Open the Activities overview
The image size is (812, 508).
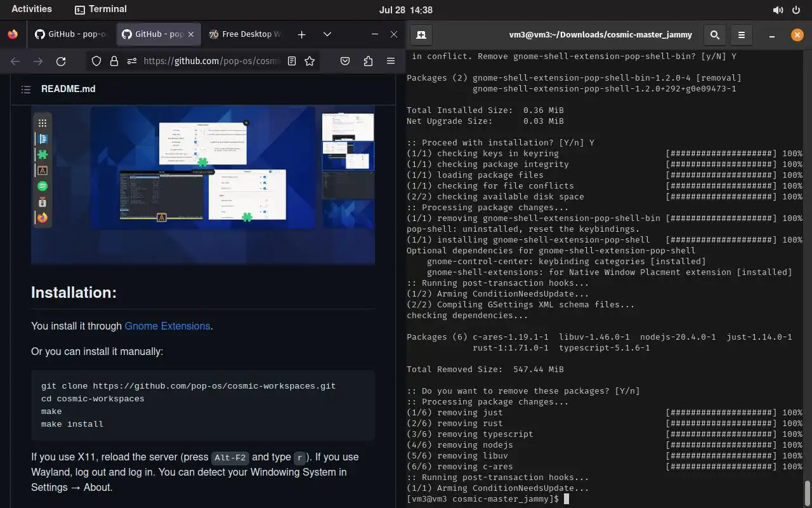tap(32, 9)
